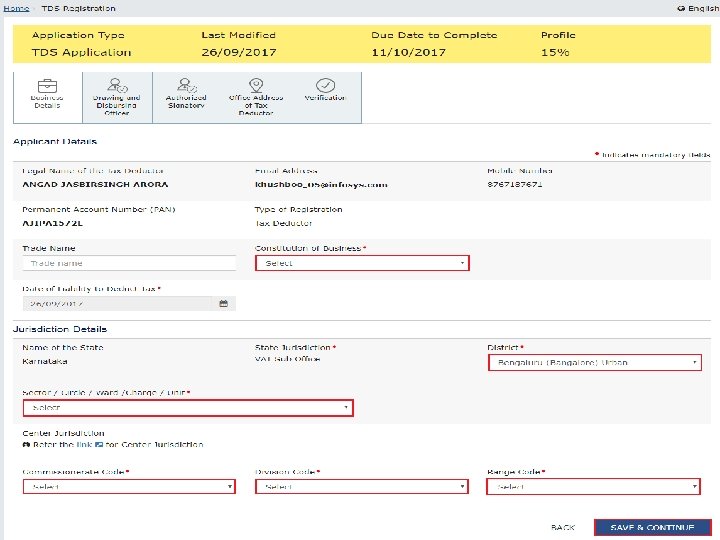
Task: Click the BACK button
Action: 563,528
